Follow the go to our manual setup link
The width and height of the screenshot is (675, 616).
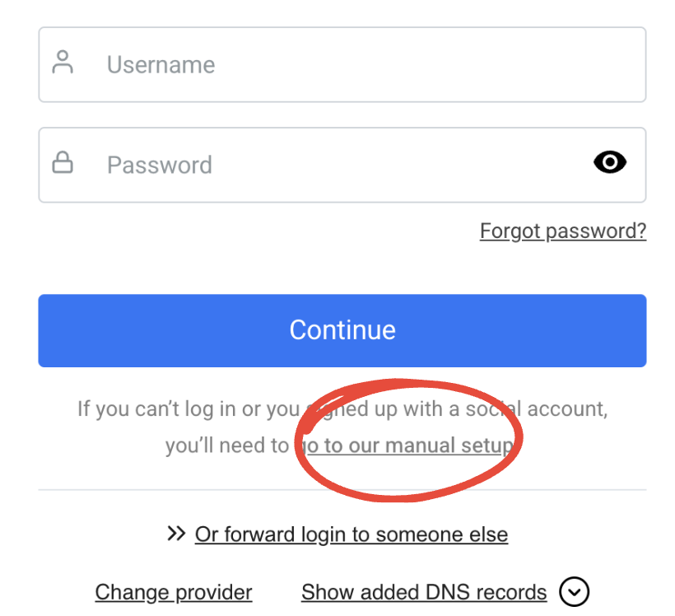[407, 446]
